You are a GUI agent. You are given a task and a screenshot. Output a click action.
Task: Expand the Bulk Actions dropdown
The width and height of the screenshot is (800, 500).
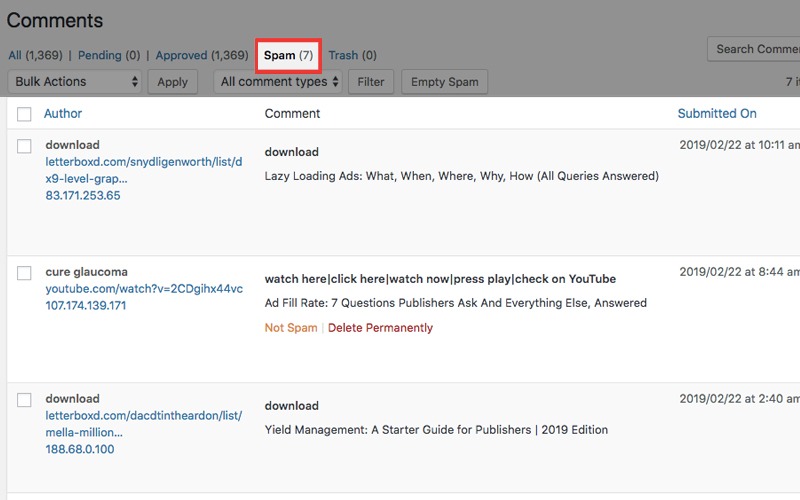(x=74, y=82)
